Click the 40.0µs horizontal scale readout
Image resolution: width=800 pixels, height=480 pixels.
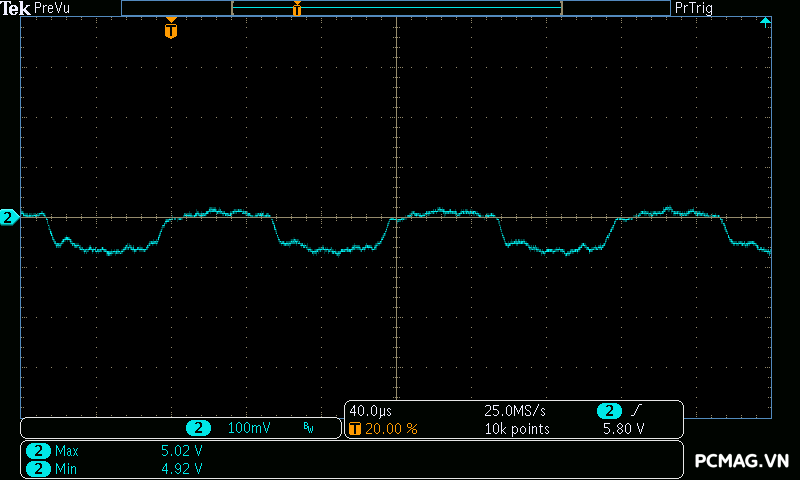tap(371, 411)
